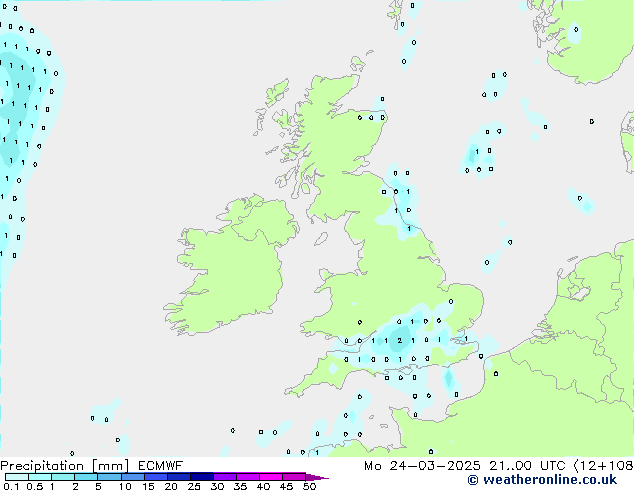
Task: Pick the 15–20 mm blue legend swatch
Action: (x=155, y=477)
